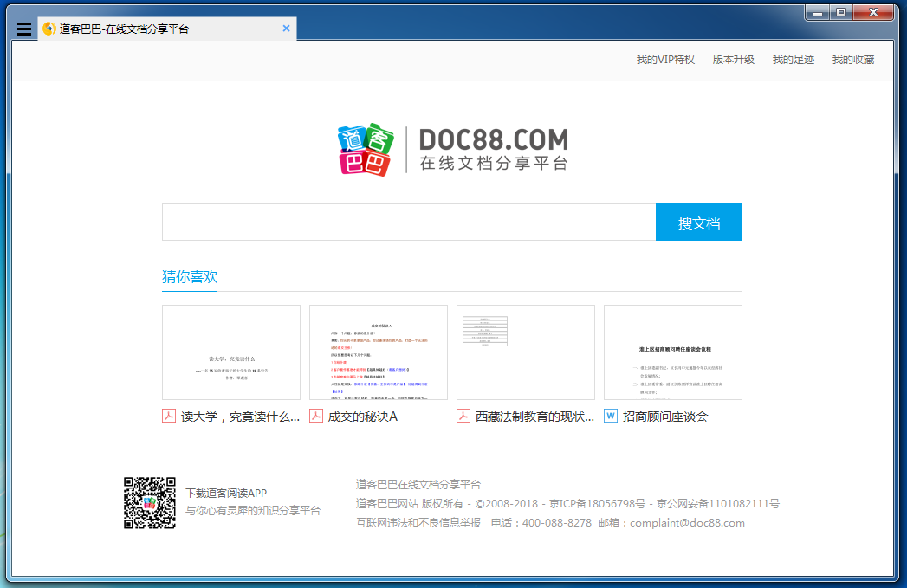Viewport: 907px width, 588px height.
Task: Open 成交的秘诀A title link
Action: pyautogui.click(x=363, y=417)
